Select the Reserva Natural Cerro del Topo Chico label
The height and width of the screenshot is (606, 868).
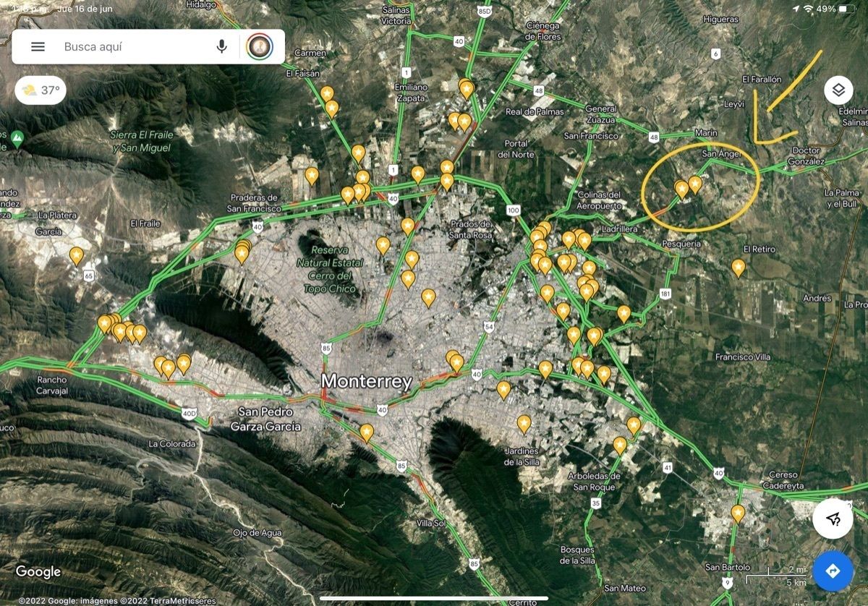point(330,268)
